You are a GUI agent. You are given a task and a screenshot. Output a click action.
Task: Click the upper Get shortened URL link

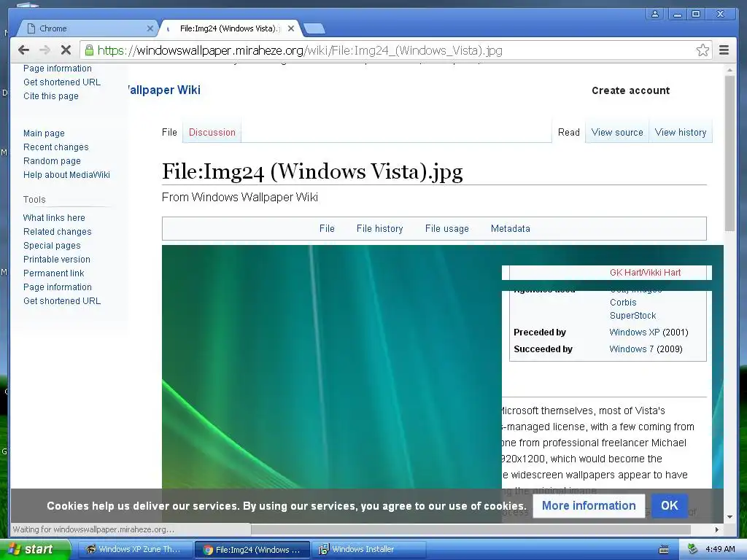[x=62, y=82]
